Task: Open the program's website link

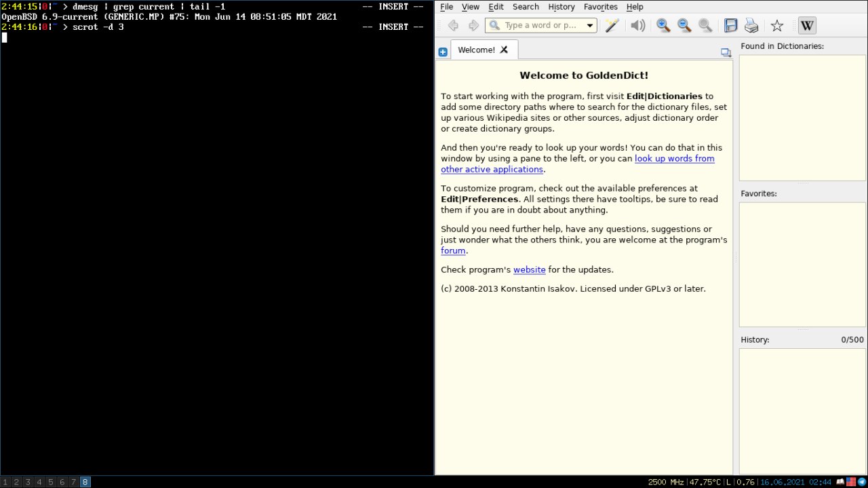Action: (x=529, y=269)
